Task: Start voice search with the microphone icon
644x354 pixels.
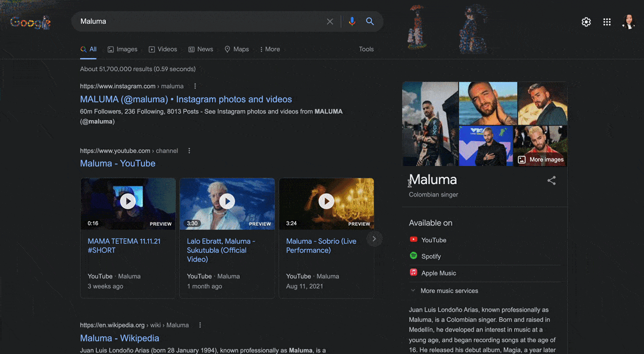Action: [x=352, y=21]
